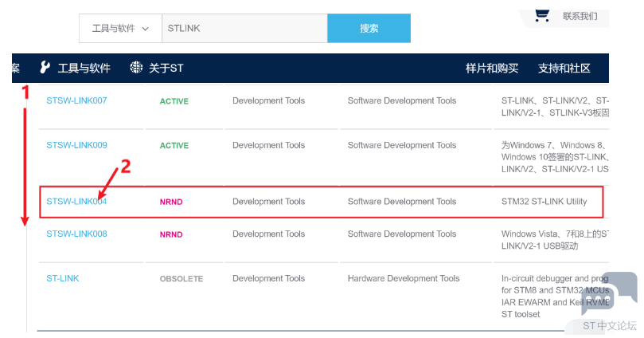Click the wrench icon beside 工具与软件
644x338 pixels.
tap(45, 68)
